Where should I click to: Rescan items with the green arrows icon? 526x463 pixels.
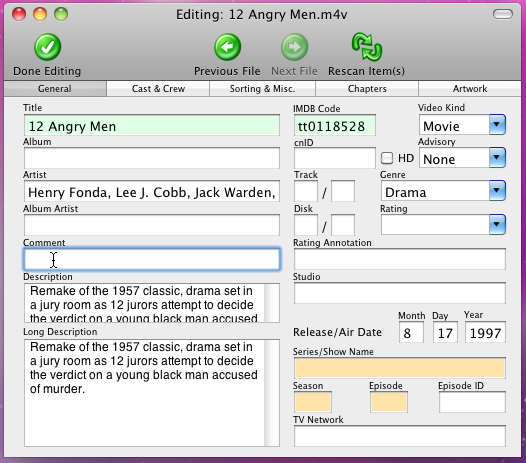(367, 47)
